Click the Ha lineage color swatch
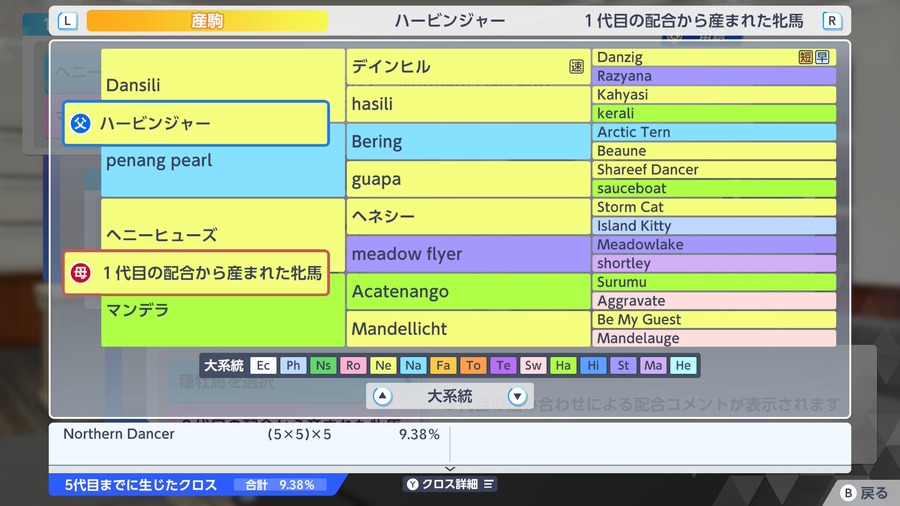Screen dimensions: 900x506 tap(563, 365)
